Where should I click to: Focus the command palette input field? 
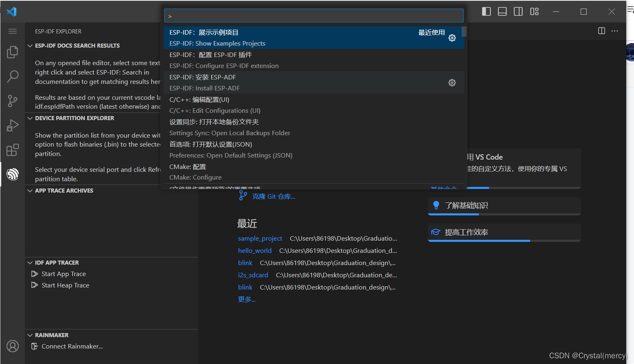click(x=314, y=16)
